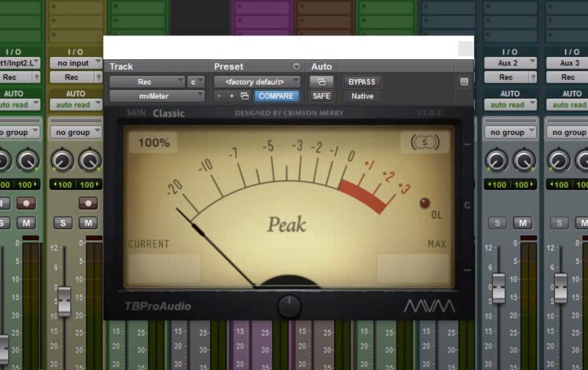Screen dimensions: 588x370
Task: Click the TBProAudio logo on mvMeter
Action: click(x=158, y=306)
